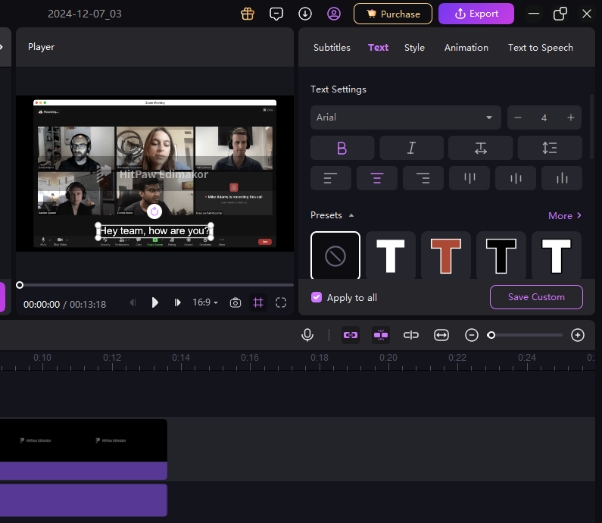Image resolution: width=602 pixels, height=523 pixels.
Task: Click the Purchase button
Action: [393, 14]
